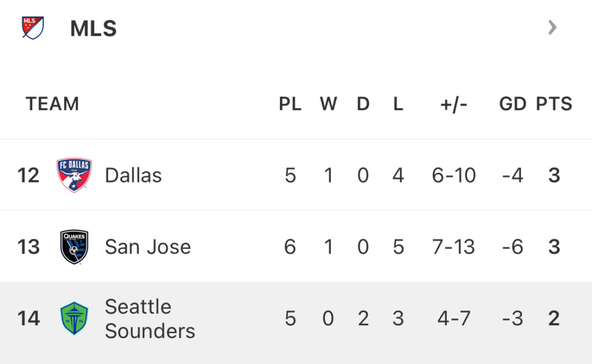Click Seattle Sounders' points value 2

pyautogui.click(x=554, y=318)
